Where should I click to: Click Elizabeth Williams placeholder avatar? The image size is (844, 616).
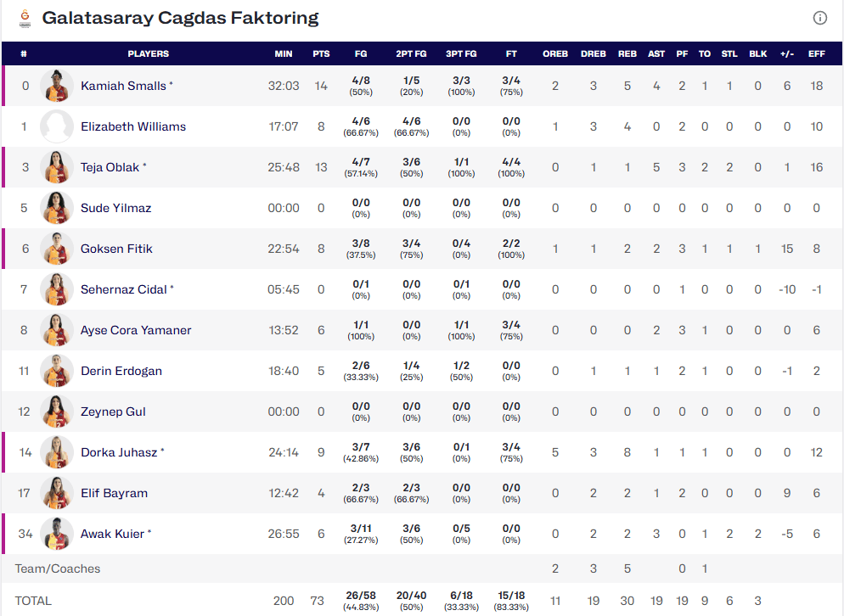[57, 126]
